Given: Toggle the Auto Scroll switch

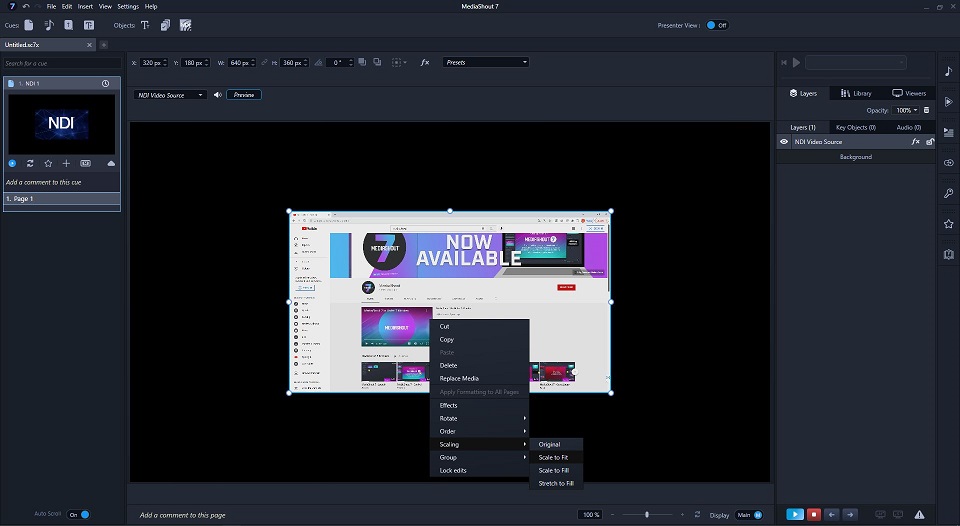Looking at the screenshot, I should (78, 514).
